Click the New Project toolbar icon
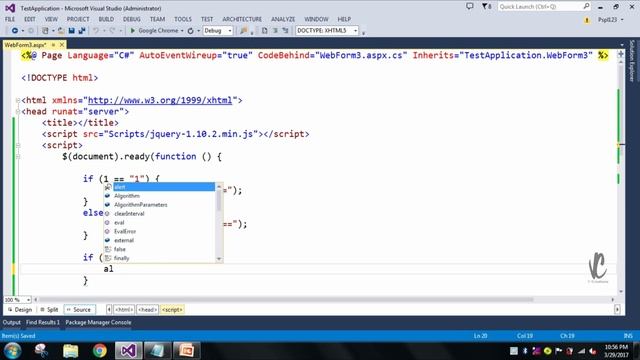The image size is (640, 360). click(x=45, y=31)
